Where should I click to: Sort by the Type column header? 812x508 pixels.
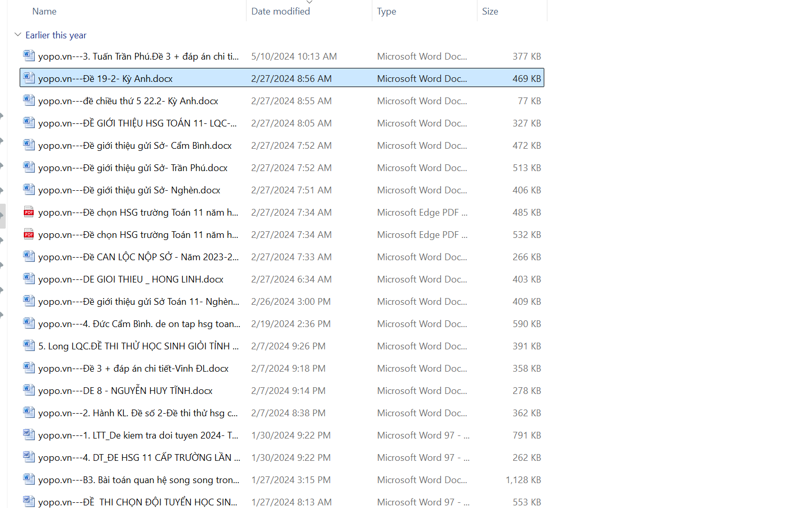point(386,11)
